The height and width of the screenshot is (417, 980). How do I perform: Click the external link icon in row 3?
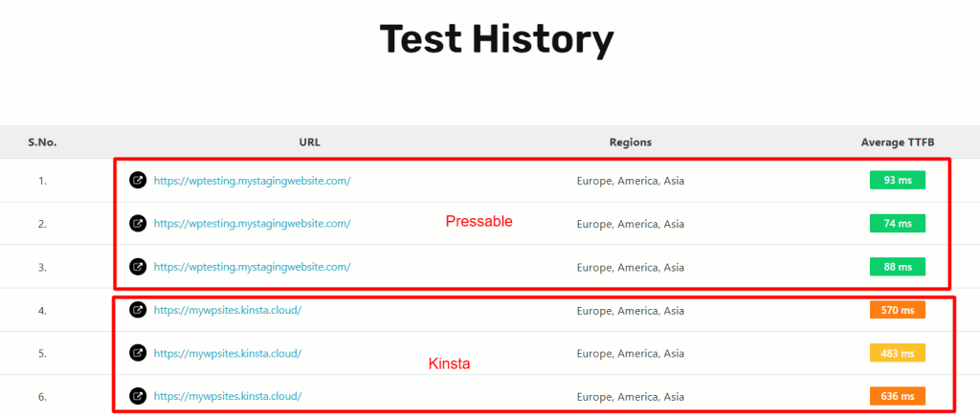138,267
